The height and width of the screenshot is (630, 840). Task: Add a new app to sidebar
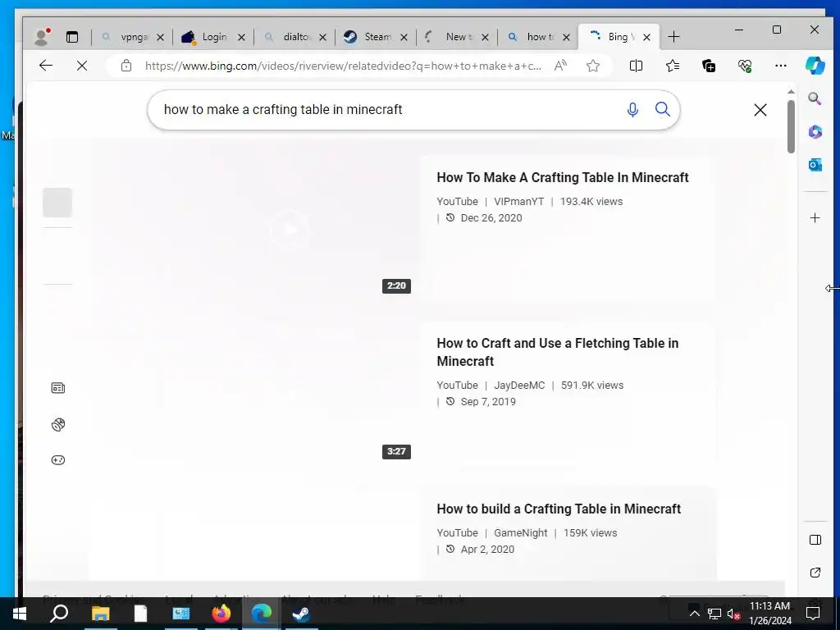coord(815,217)
